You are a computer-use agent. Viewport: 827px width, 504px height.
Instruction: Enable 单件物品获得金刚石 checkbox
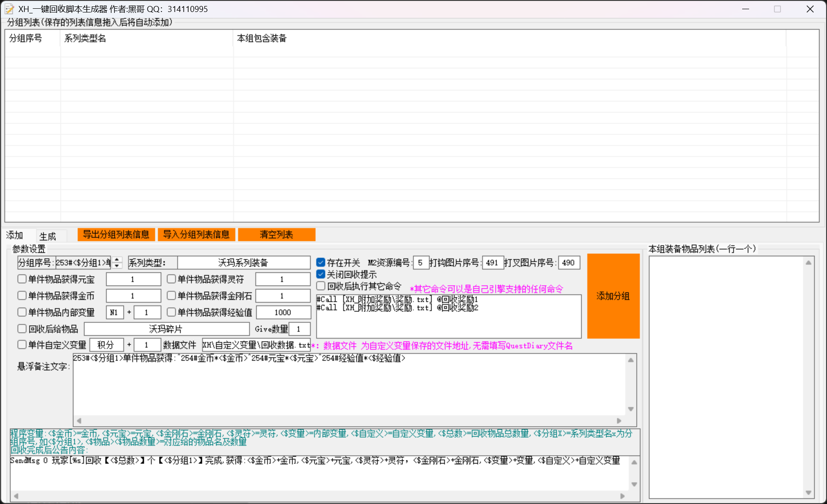click(x=171, y=295)
